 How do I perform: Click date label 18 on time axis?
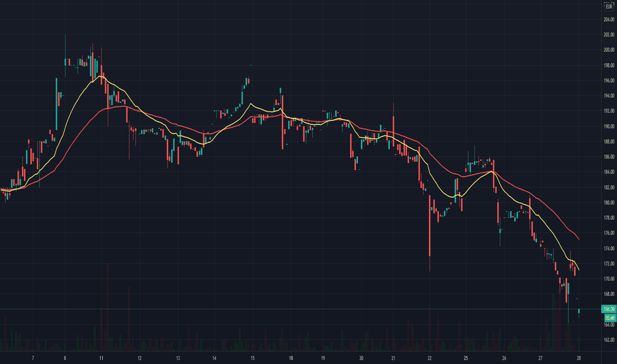[291, 358]
